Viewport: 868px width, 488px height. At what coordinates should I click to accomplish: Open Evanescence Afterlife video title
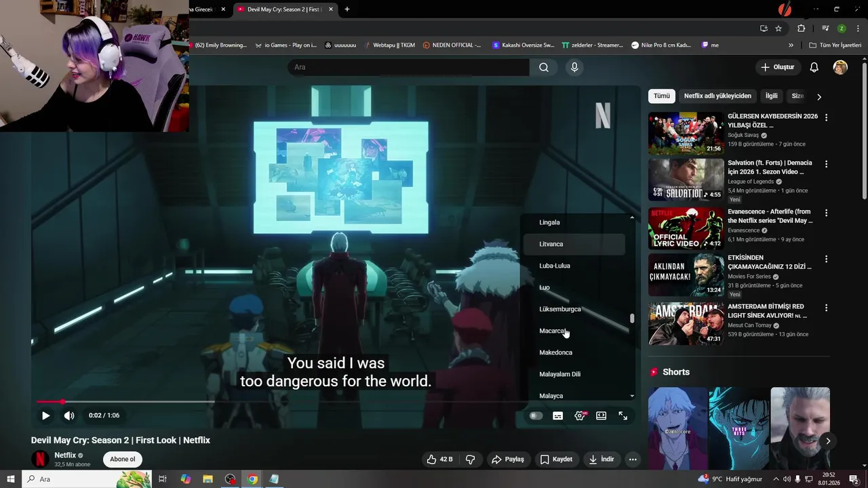coord(770,216)
